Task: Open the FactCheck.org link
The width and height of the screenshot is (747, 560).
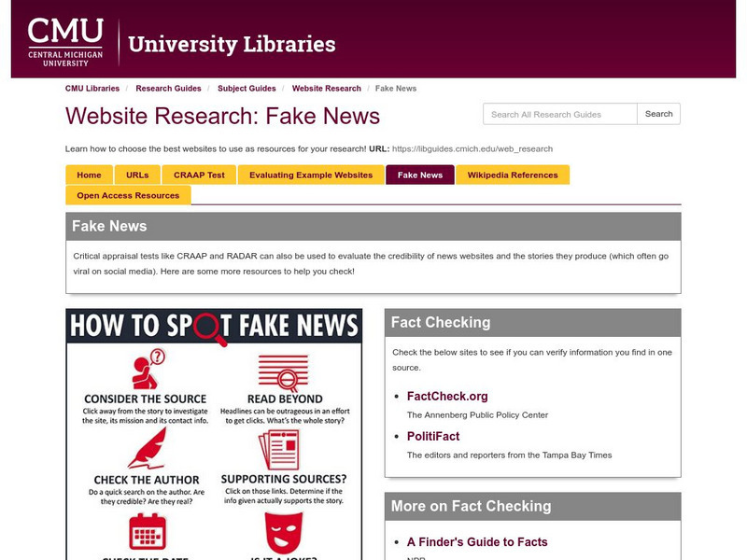Action: tap(447, 396)
